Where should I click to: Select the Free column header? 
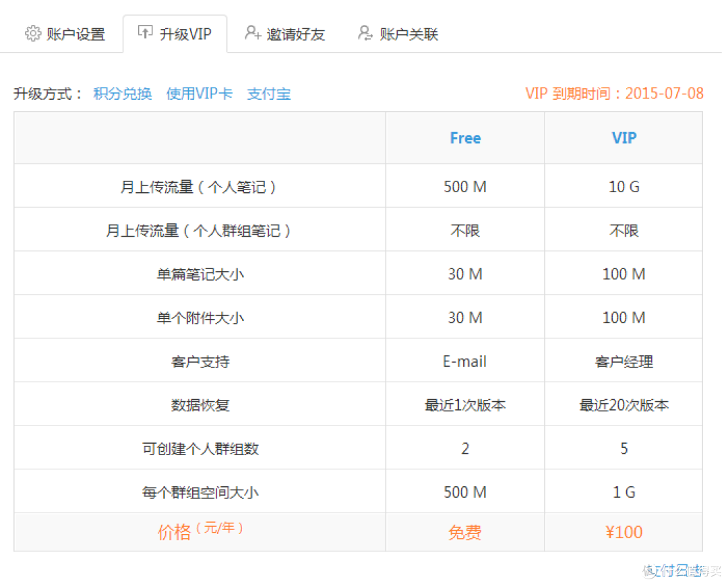(465, 138)
